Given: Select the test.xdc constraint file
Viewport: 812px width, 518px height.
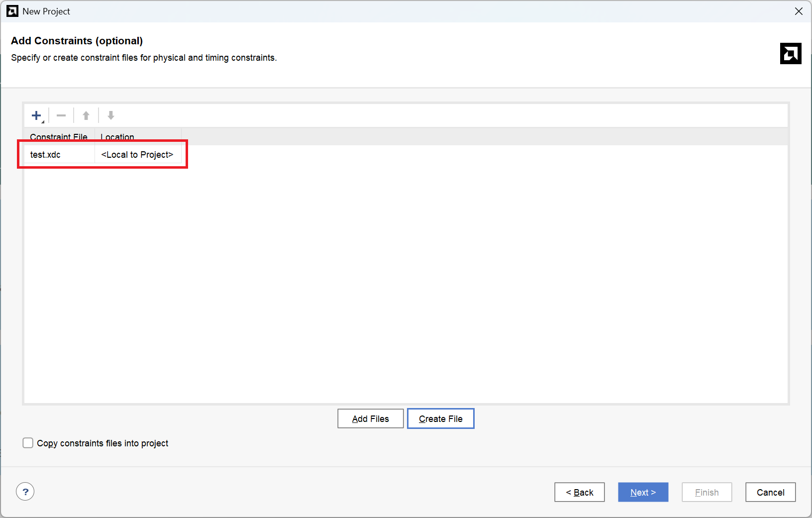Looking at the screenshot, I should [45, 155].
